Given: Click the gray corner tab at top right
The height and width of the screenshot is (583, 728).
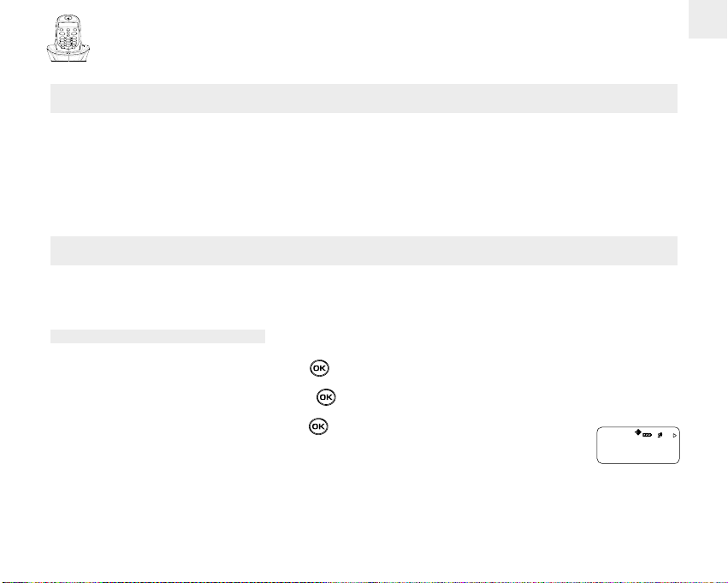Looking at the screenshot, I should pyautogui.click(x=708, y=19).
